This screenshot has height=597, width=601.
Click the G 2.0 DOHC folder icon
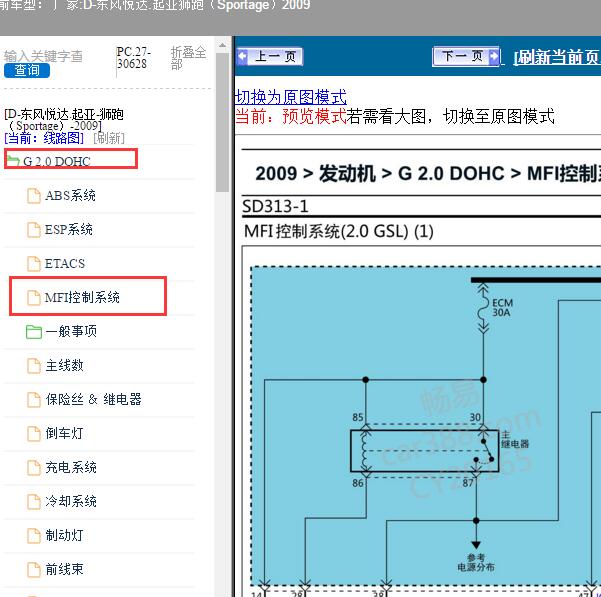(x=13, y=160)
